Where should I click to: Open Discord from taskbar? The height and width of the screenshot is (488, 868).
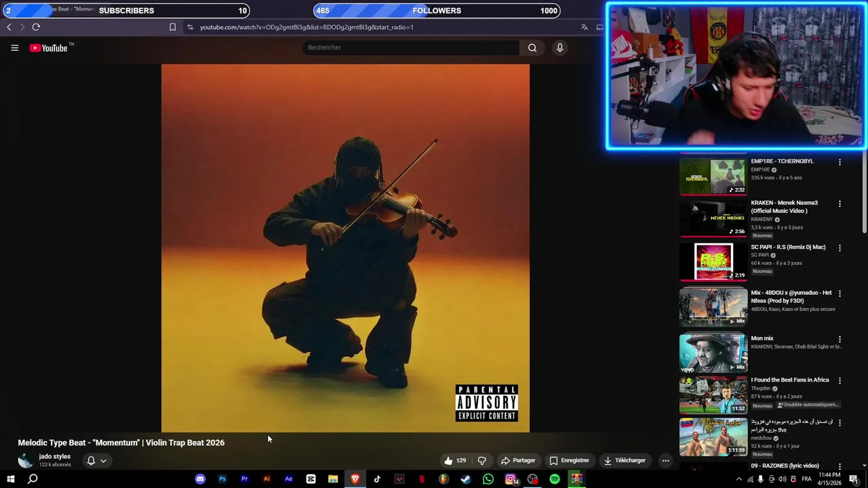pos(200,479)
